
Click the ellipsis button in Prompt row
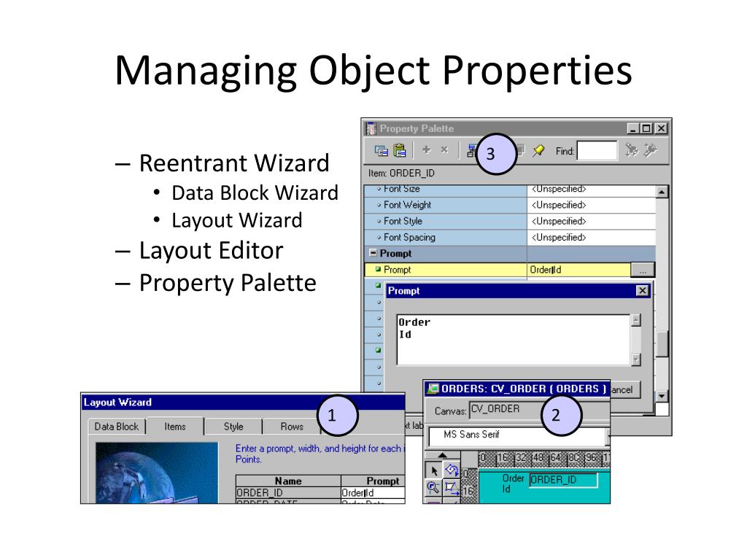[x=643, y=270]
